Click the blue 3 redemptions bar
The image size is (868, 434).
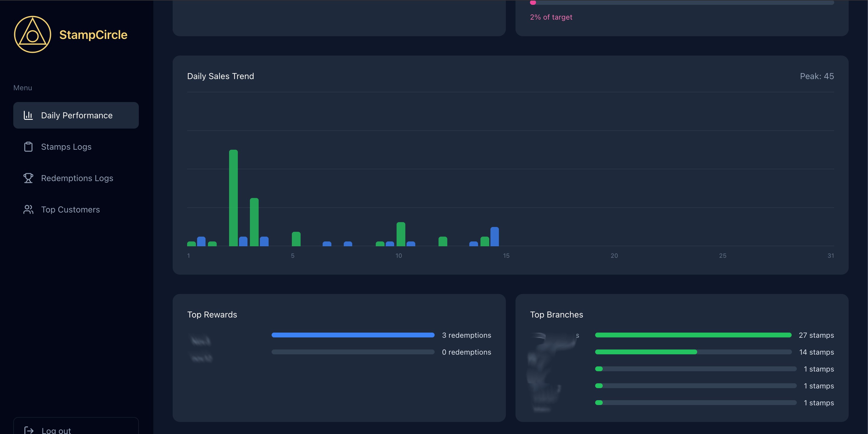pos(353,335)
